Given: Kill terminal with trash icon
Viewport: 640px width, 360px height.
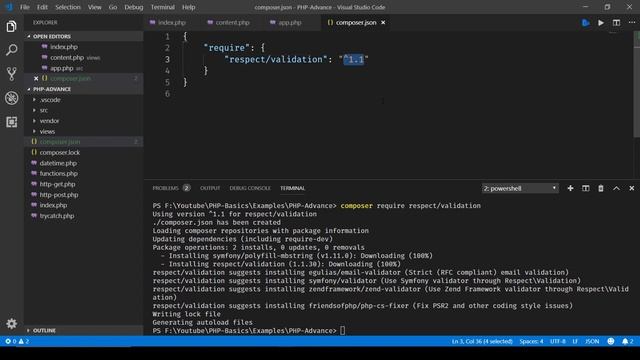Looking at the screenshot, I should pos(601,188).
